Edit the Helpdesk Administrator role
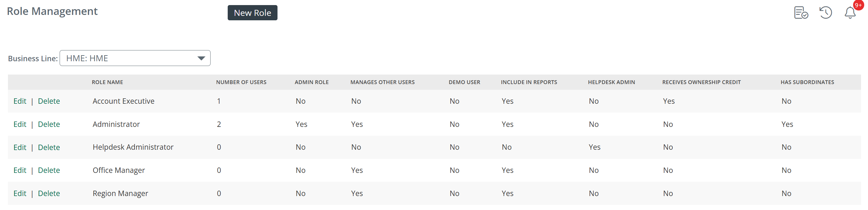 (x=20, y=147)
